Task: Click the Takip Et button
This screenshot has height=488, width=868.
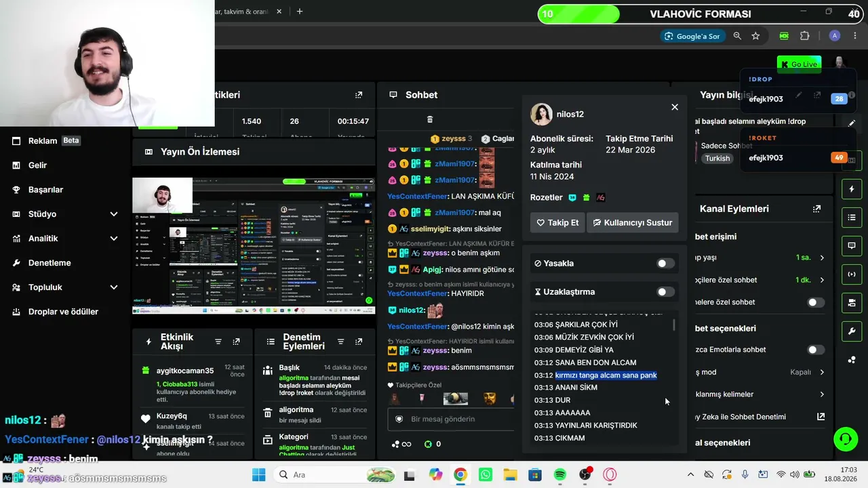Action: point(557,222)
